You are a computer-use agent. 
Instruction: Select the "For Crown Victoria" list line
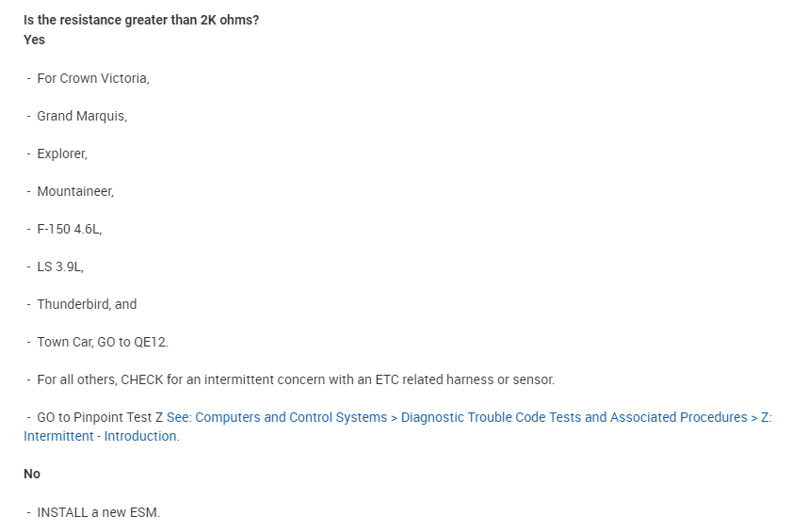[92, 78]
